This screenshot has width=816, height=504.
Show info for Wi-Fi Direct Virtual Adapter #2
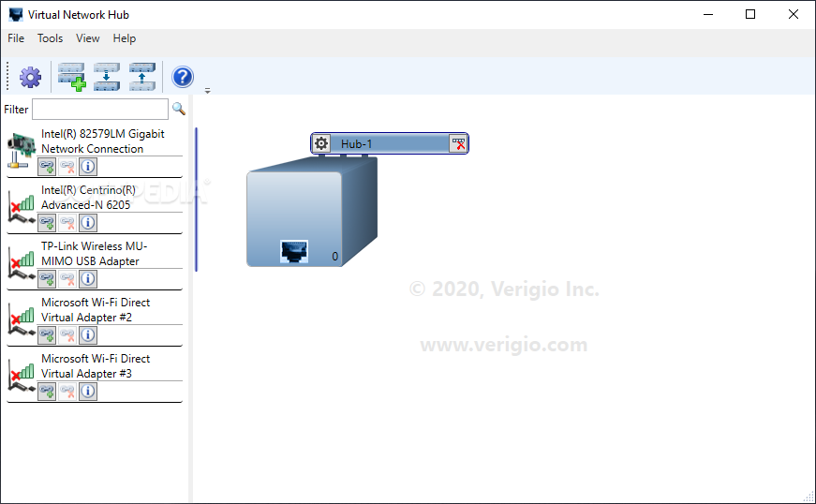[88, 335]
